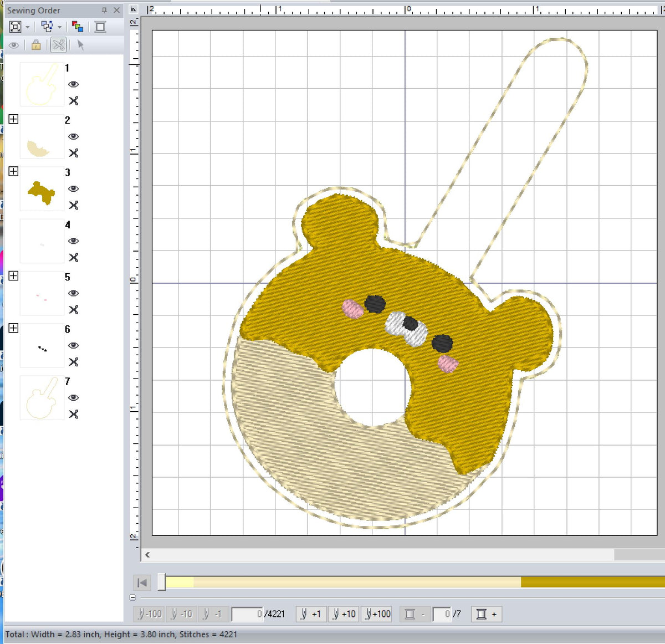Toggle trim scissors for sewing step 7
Screen dimensions: 665x644
tap(74, 414)
